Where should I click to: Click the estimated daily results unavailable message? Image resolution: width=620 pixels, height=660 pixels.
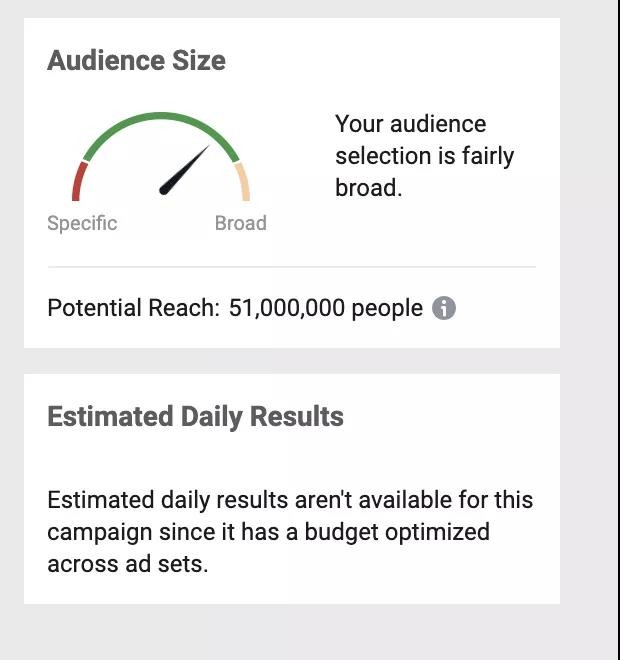click(x=290, y=531)
